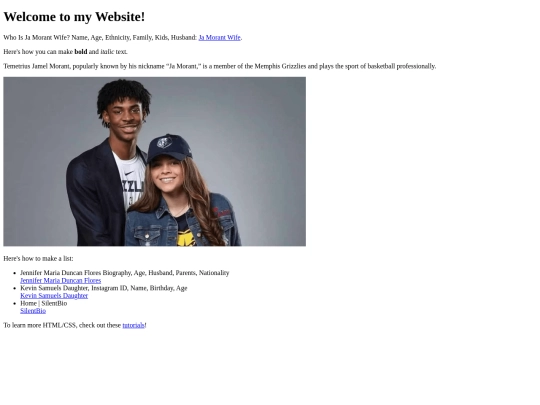Click the Welcome to my Website heading

click(x=74, y=17)
